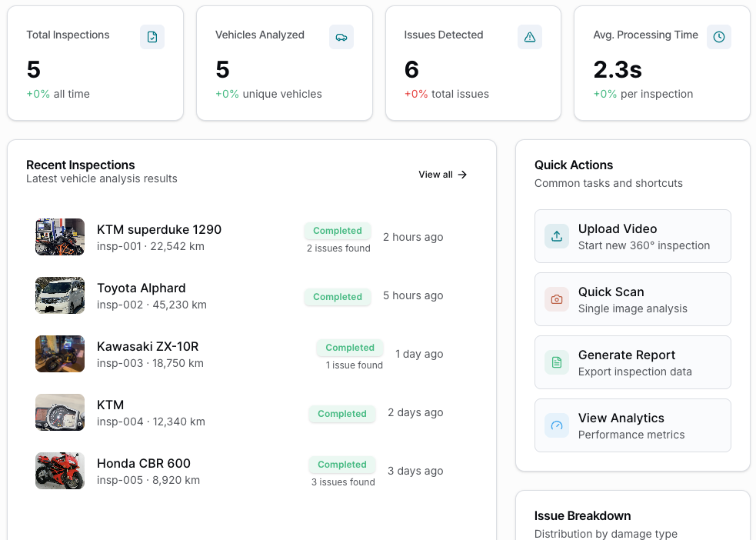Click the Avg. Processing Time clock icon
Image resolution: width=756 pixels, height=540 pixels.
point(719,37)
